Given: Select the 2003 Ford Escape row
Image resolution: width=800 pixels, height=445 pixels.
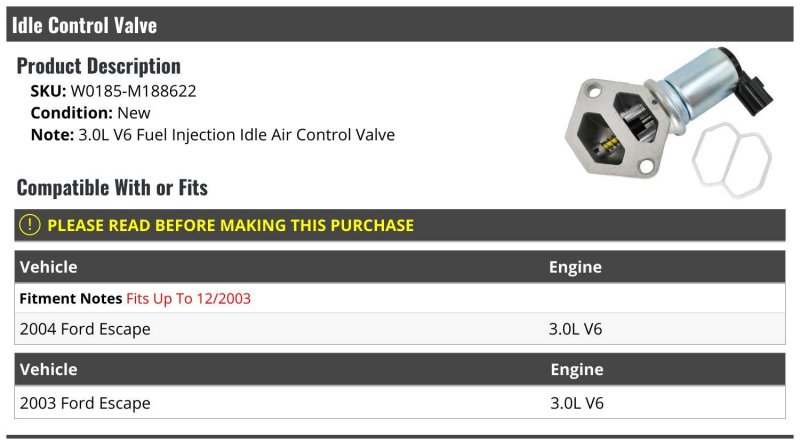Looking at the screenshot, I should point(399,403).
